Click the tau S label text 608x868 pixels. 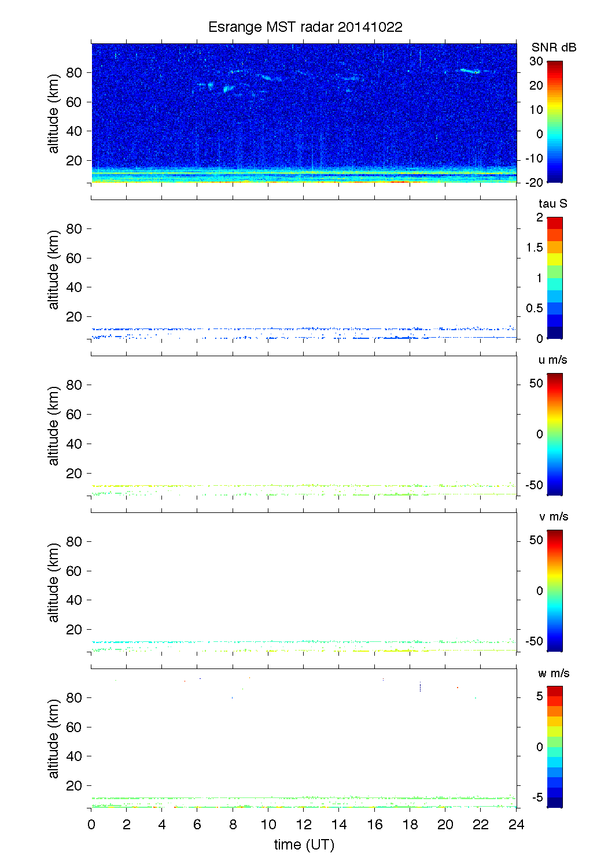(x=552, y=204)
